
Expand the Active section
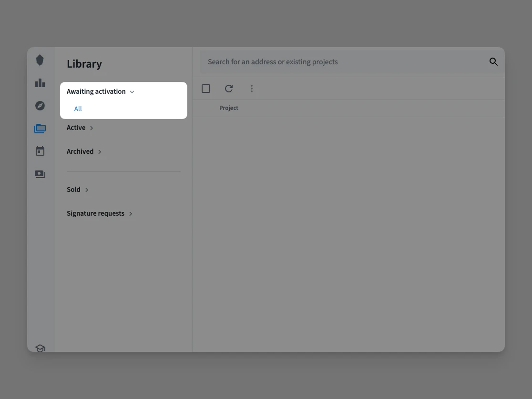point(80,128)
